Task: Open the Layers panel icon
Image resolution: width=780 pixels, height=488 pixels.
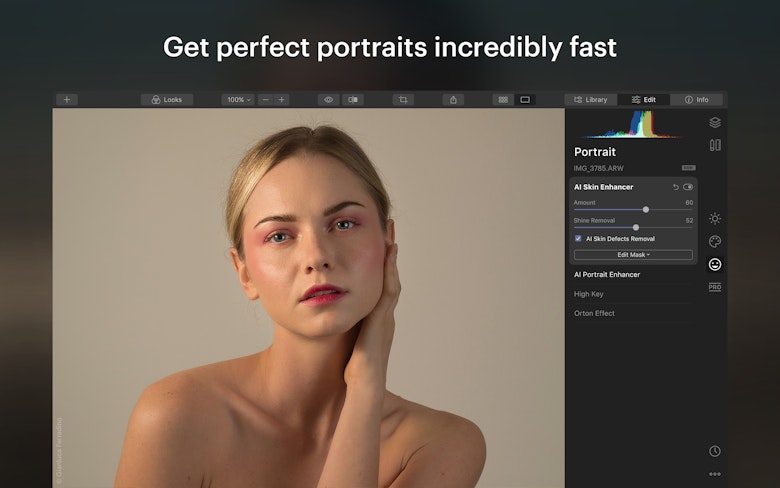Action: pos(715,122)
